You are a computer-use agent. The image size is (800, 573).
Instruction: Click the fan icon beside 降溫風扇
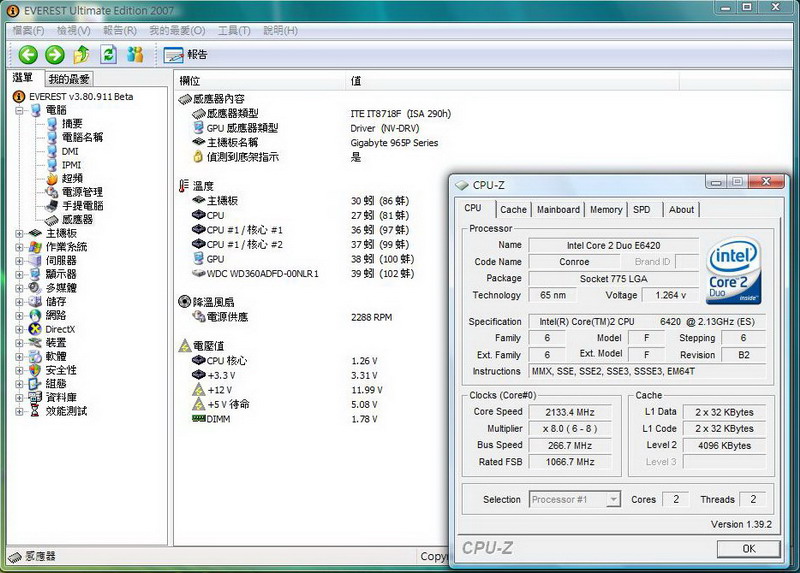click(x=184, y=302)
